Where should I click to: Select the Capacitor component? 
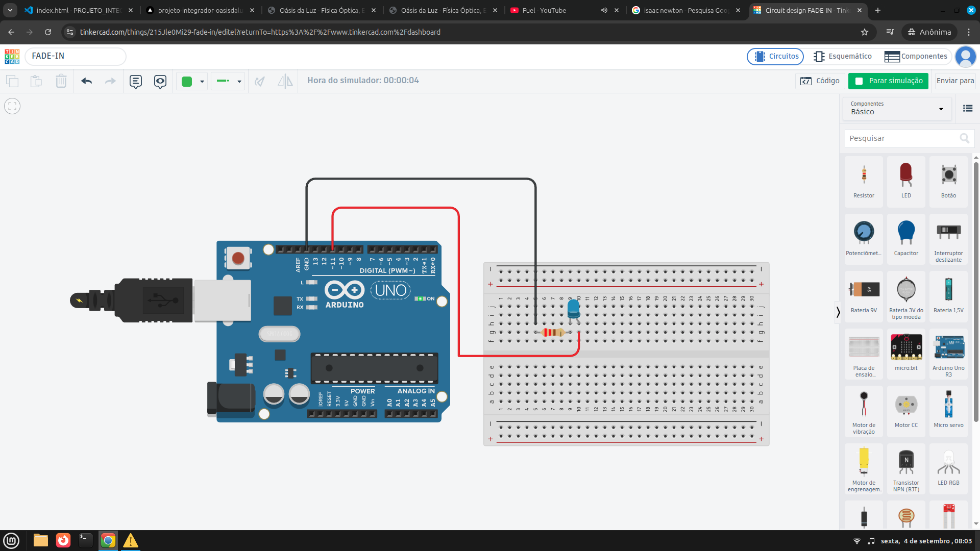click(906, 239)
